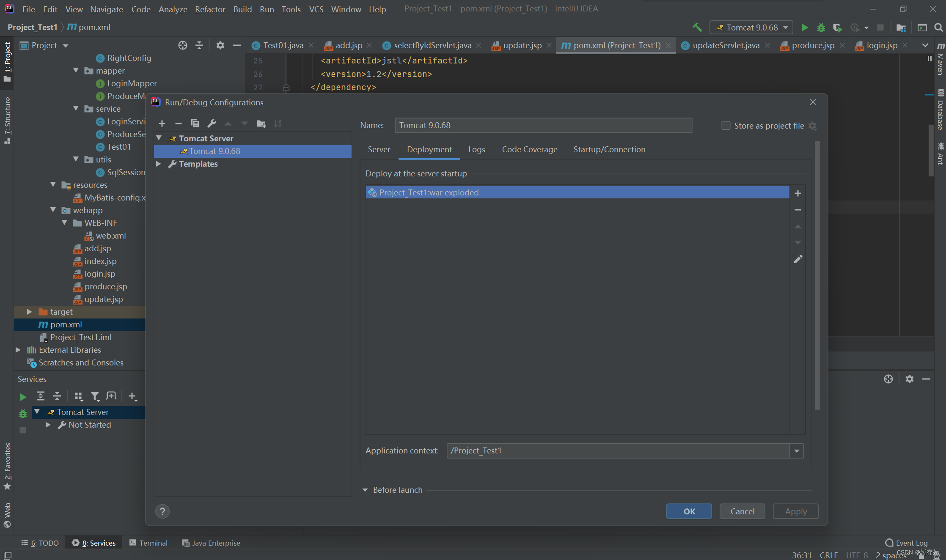Open Maven tool window

point(940,59)
